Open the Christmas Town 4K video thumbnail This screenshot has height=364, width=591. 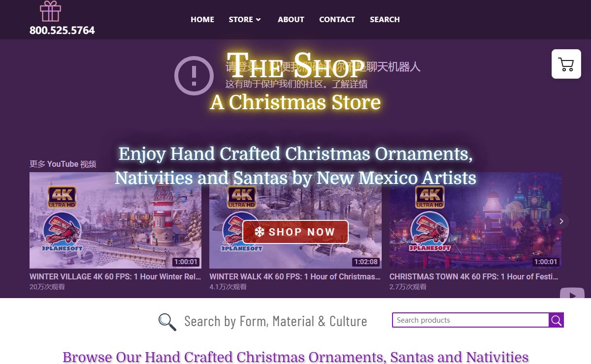click(475, 220)
